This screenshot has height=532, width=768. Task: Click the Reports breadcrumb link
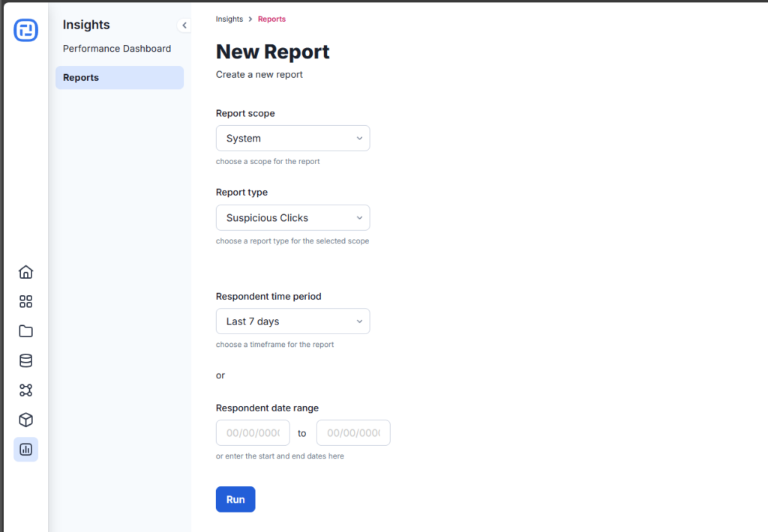(x=271, y=19)
